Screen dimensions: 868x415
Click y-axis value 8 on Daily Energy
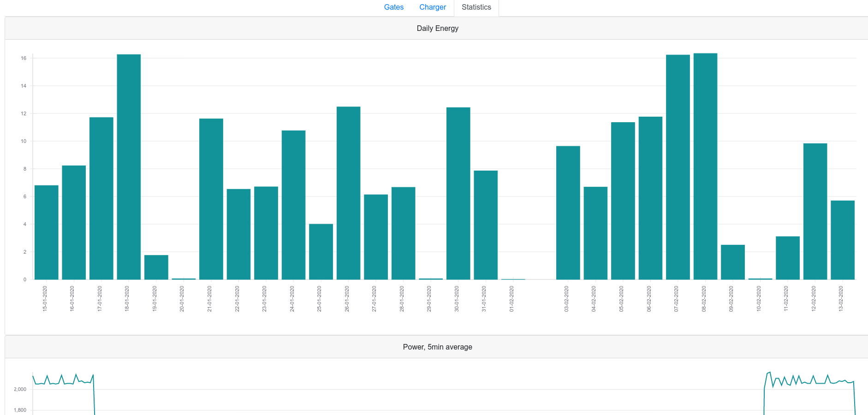click(25, 169)
